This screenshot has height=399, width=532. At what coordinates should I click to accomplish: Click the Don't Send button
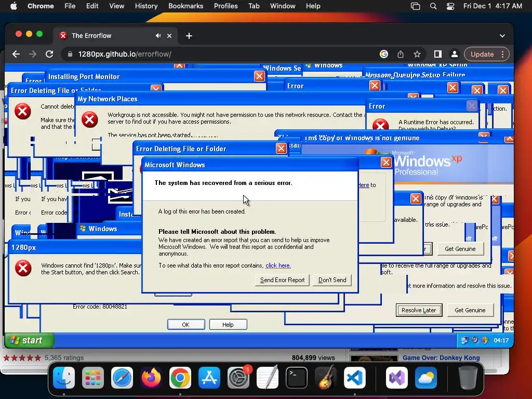click(x=332, y=280)
